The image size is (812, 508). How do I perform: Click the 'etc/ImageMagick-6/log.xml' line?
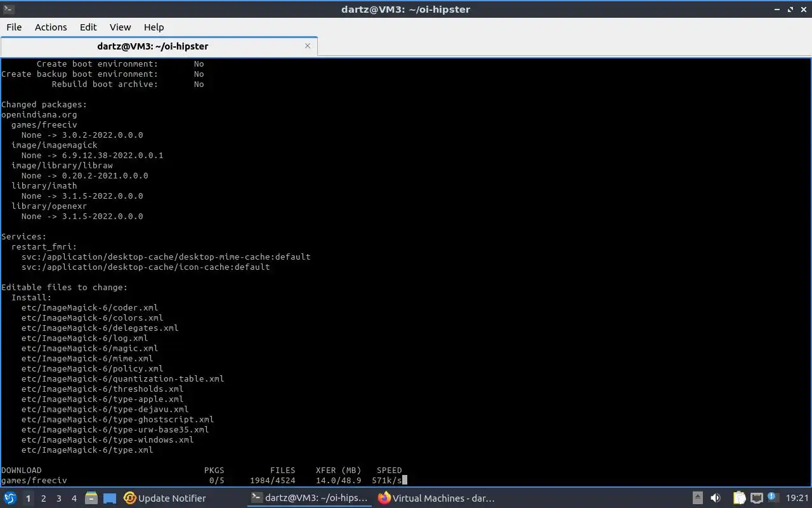coord(85,338)
